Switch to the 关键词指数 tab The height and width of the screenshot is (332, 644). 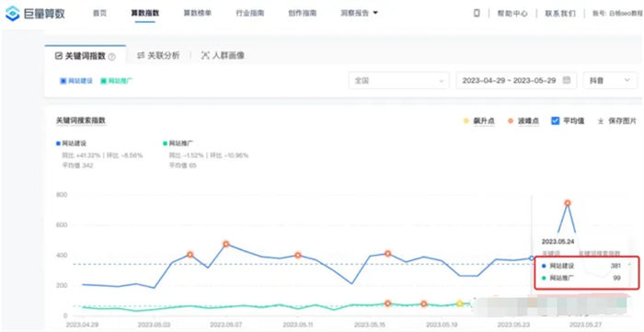coord(85,56)
